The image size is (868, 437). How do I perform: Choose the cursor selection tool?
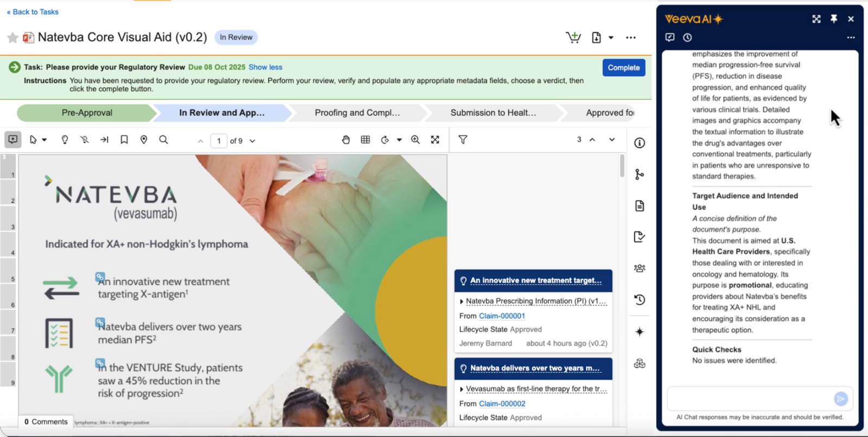click(33, 140)
